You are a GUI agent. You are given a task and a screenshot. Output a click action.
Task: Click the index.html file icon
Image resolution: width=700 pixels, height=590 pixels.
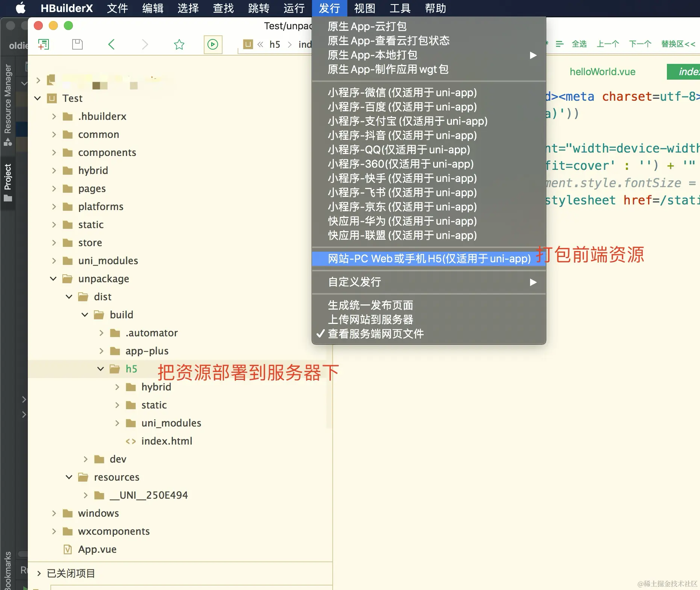(130, 441)
